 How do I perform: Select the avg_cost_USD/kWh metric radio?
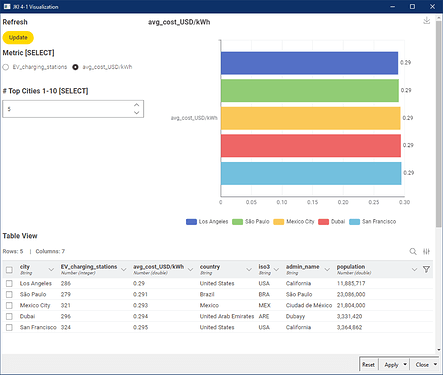pos(76,67)
